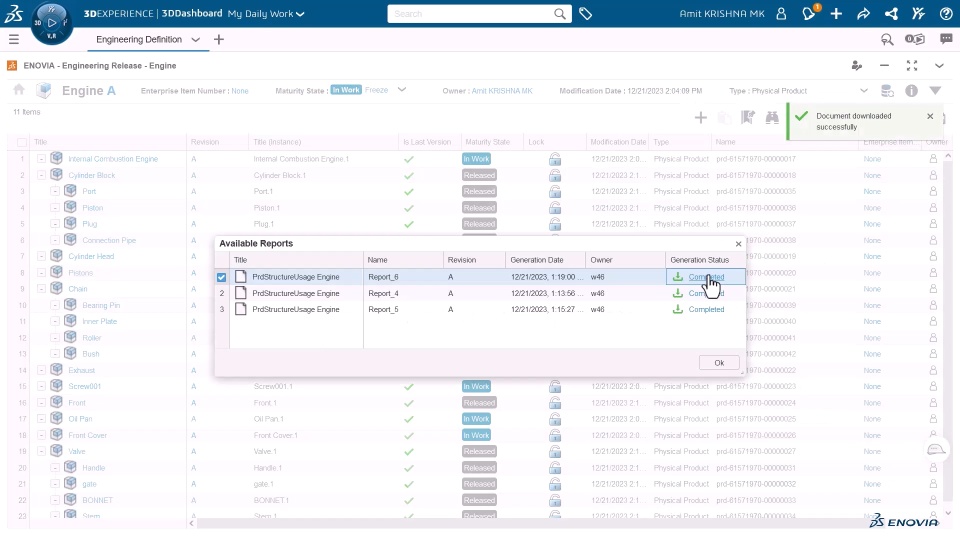
Task: Sort by Generation Date column
Action: point(536,260)
